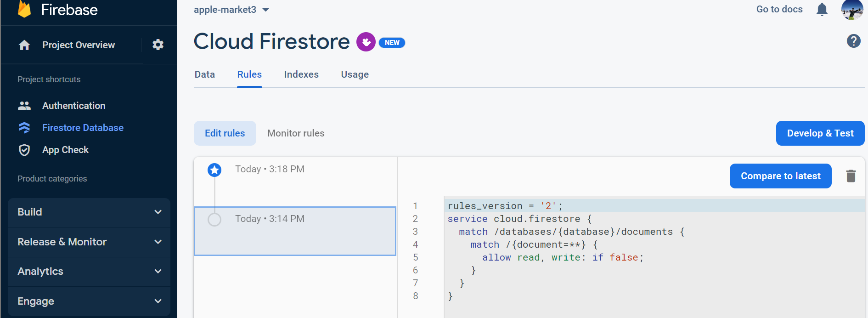This screenshot has width=868, height=318.
Task: Open project selector dropdown arrow
Action: point(265,10)
